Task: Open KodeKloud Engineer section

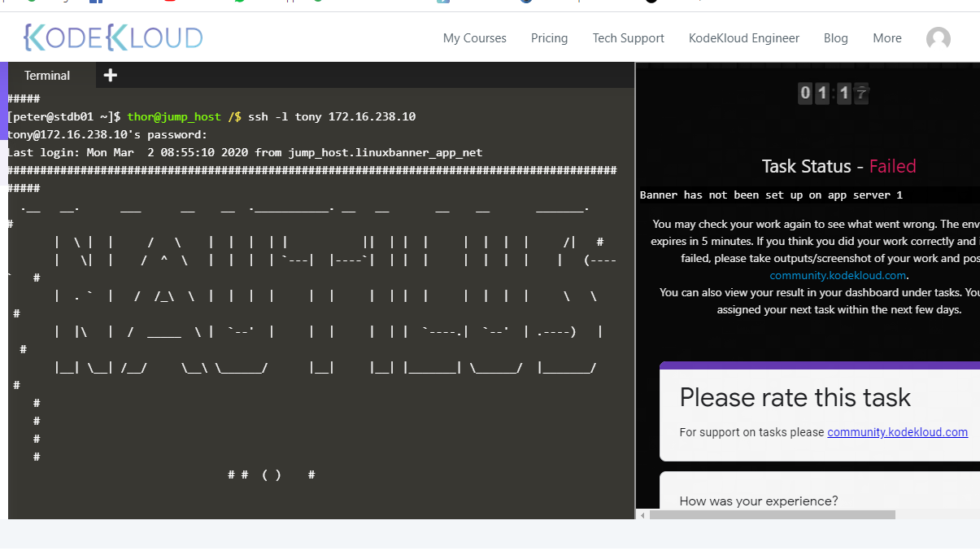Action: coord(743,38)
